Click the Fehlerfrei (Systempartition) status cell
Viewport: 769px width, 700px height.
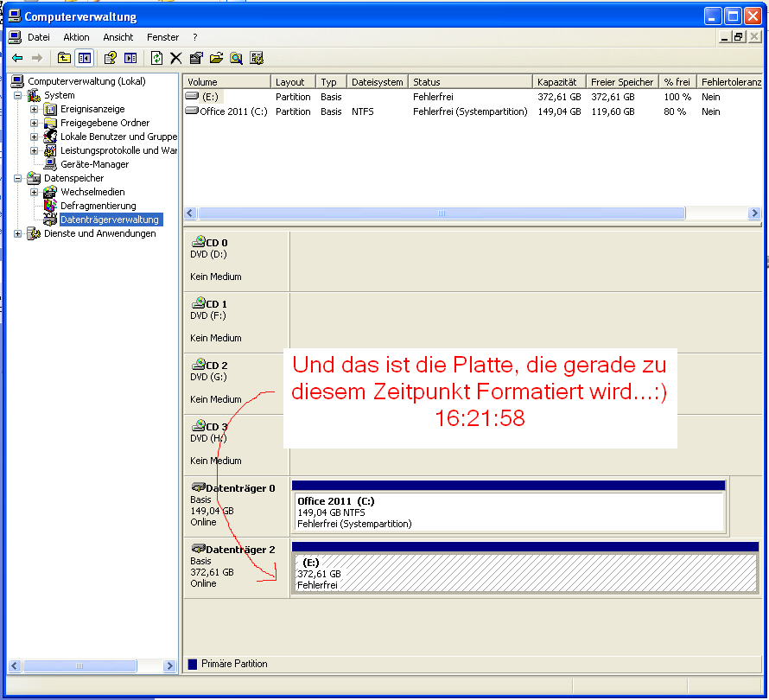click(470, 111)
